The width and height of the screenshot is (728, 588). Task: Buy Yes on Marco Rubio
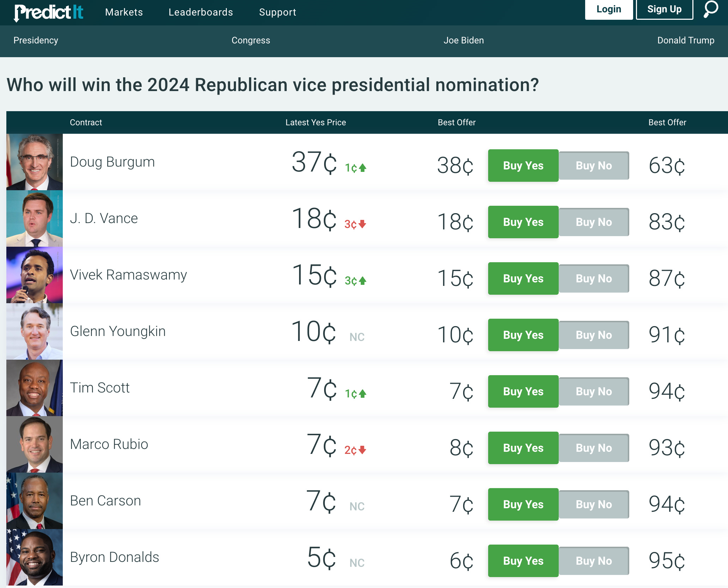tap(523, 448)
